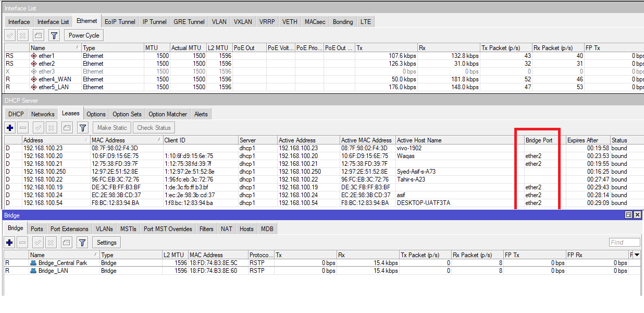Click the Make Static button

pos(112,127)
